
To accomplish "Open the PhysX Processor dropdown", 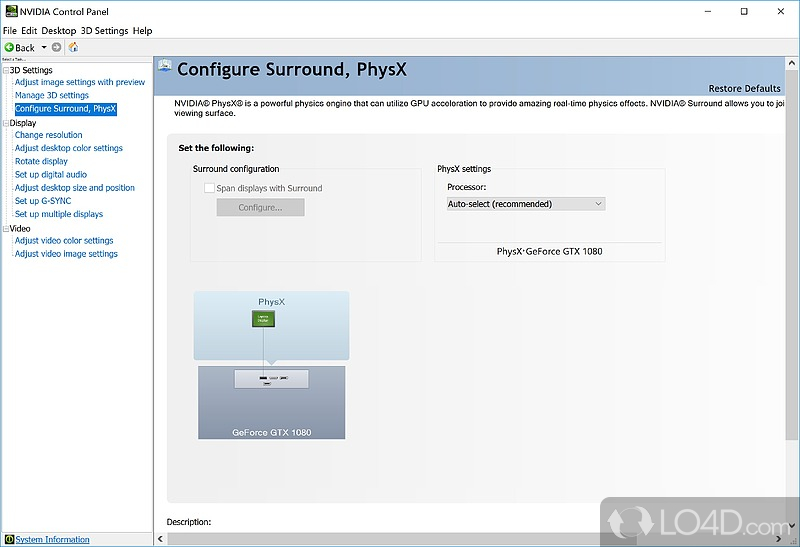I will click(526, 204).
